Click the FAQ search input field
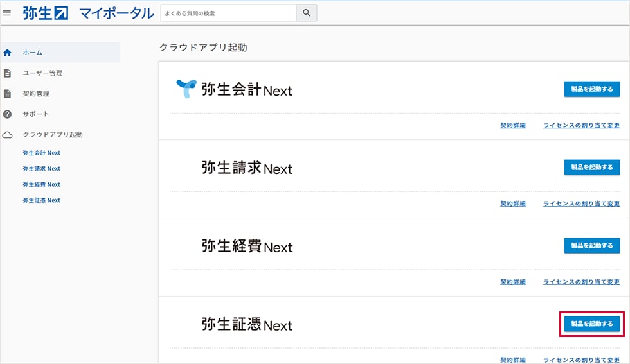The height and width of the screenshot is (364, 630). pos(228,13)
